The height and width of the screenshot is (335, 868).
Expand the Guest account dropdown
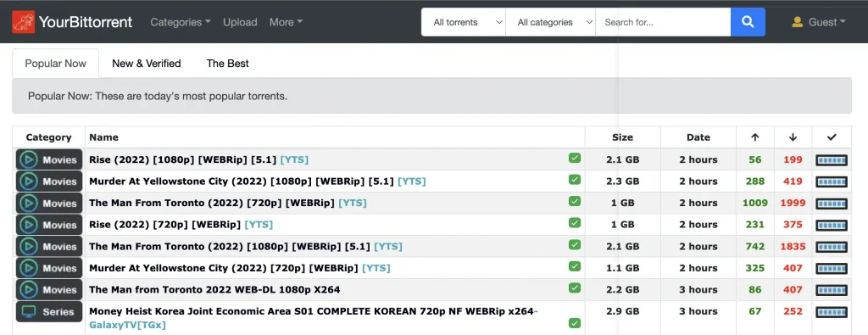pos(819,22)
